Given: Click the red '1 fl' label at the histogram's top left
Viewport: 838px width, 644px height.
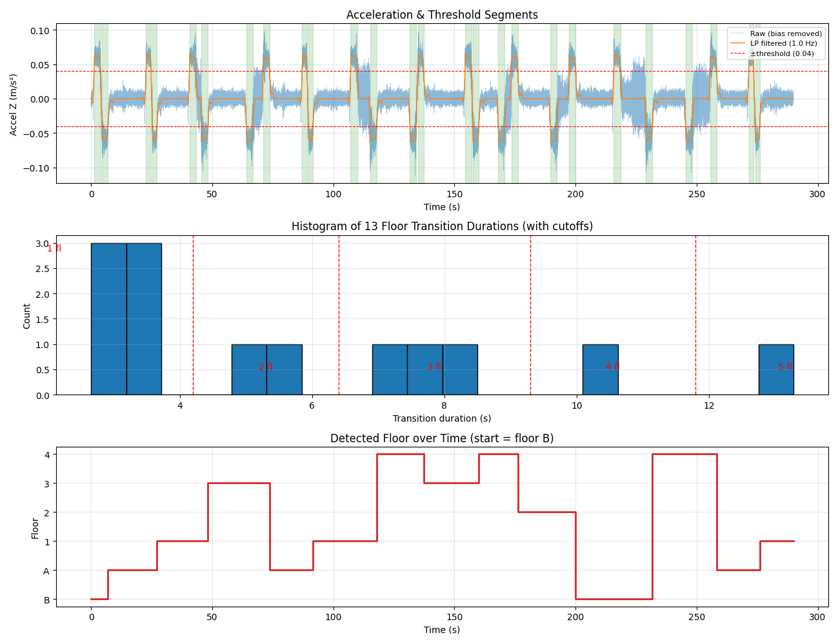Looking at the screenshot, I should (x=54, y=248).
